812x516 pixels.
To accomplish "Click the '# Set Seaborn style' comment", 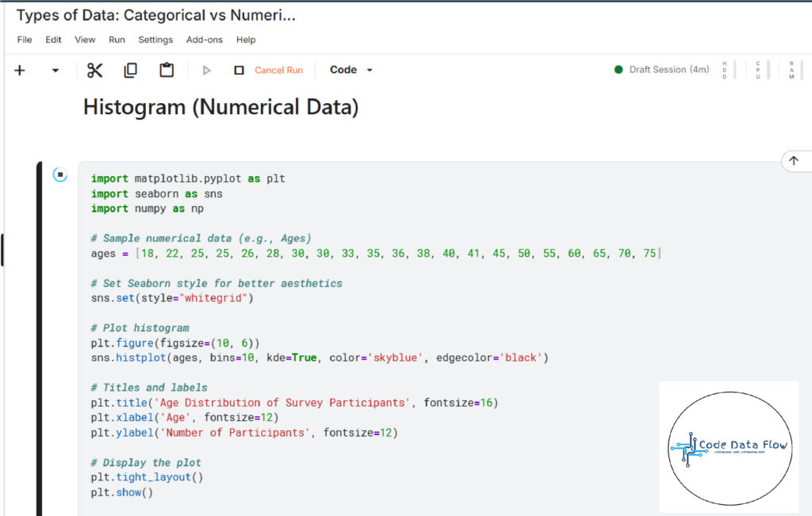I will tap(216, 284).
